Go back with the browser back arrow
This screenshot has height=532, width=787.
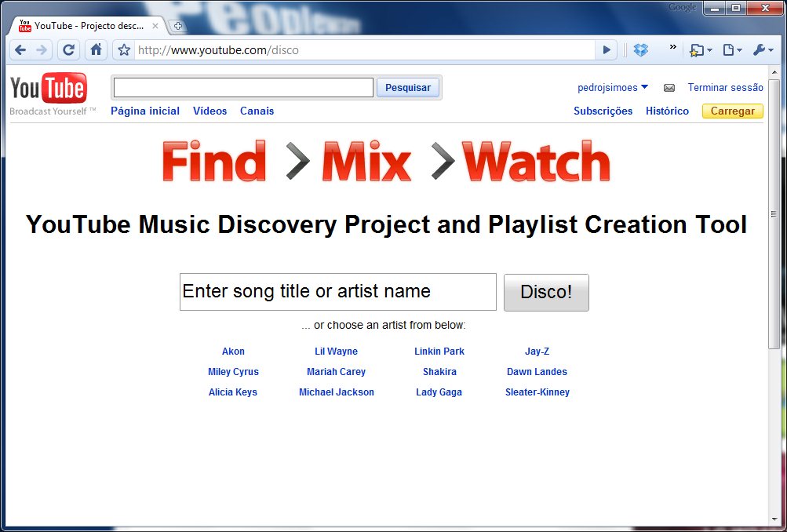(20, 50)
